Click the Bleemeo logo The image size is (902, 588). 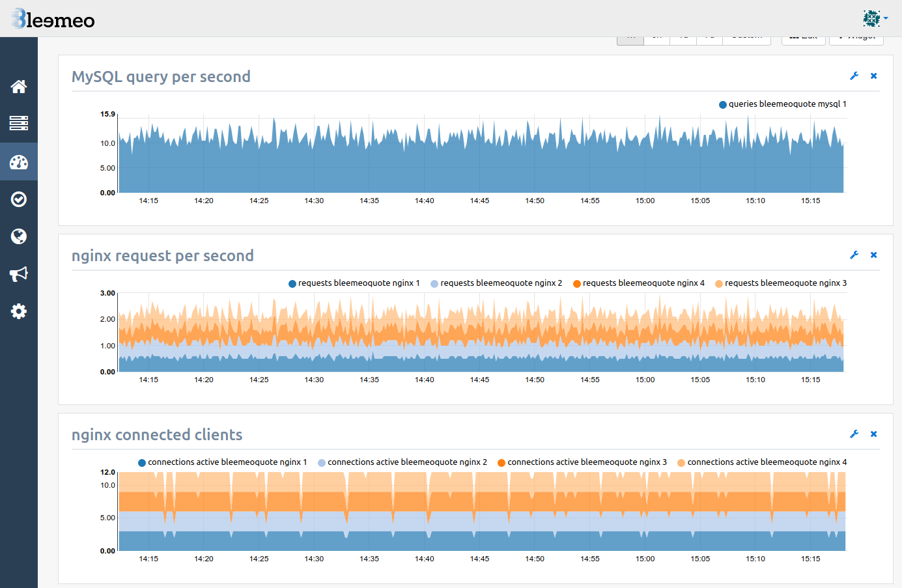[53, 20]
